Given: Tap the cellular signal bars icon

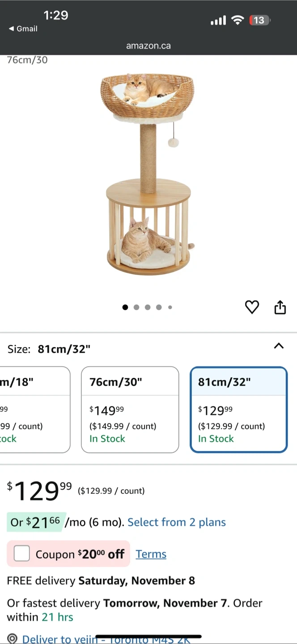Looking at the screenshot, I should tap(218, 21).
